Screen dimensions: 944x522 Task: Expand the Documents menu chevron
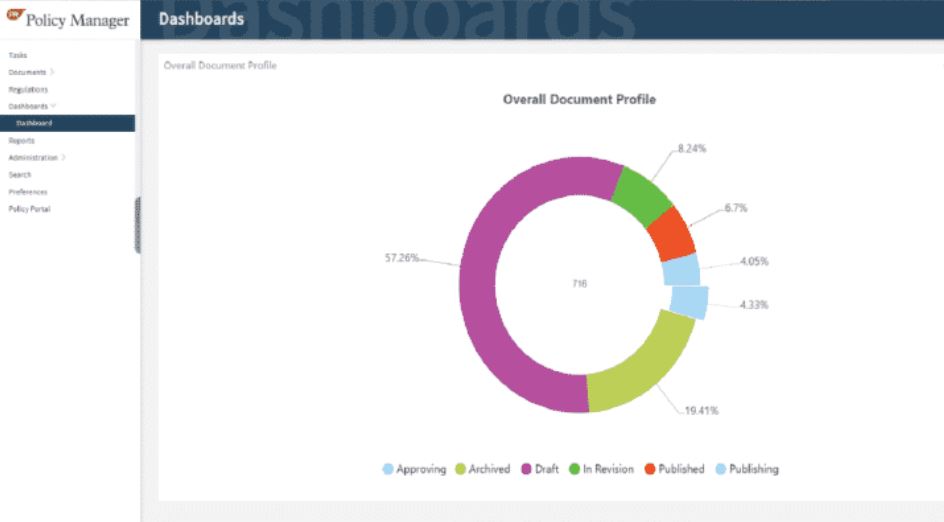(x=53, y=72)
